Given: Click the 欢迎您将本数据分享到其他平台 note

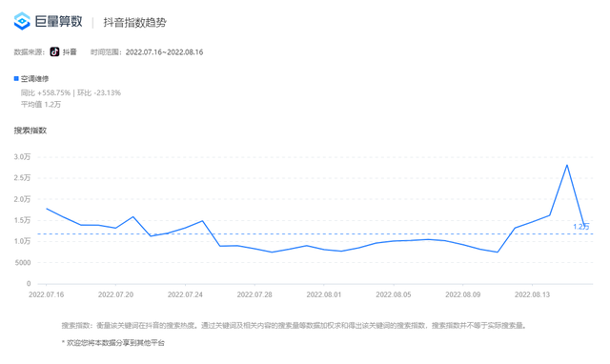Looking at the screenshot, I should point(113,343).
